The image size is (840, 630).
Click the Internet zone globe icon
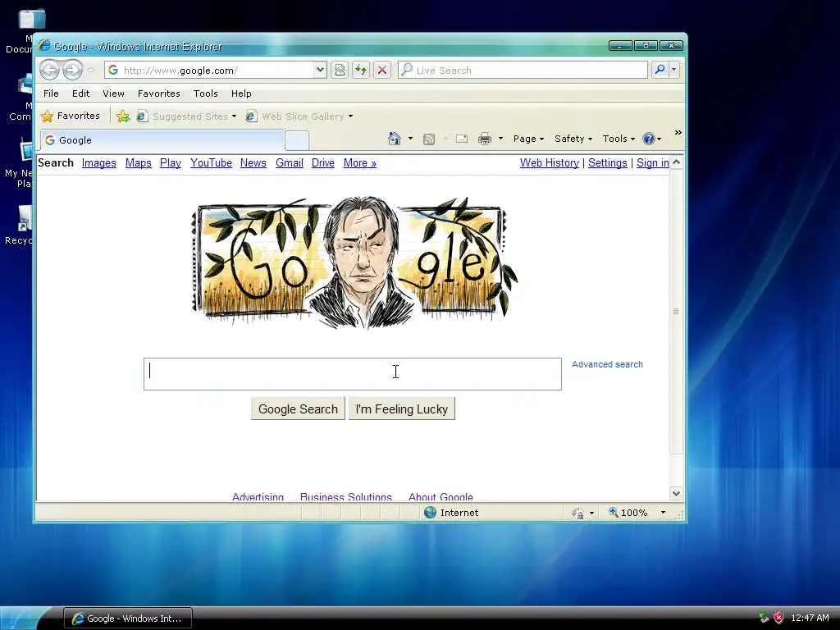pos(430,513)
